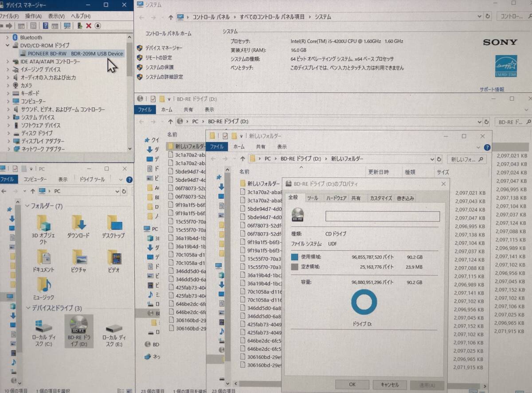Screen dimensions: 532x393
Task: Open ピクチャ folder icon
Action: tap(78, 261)
